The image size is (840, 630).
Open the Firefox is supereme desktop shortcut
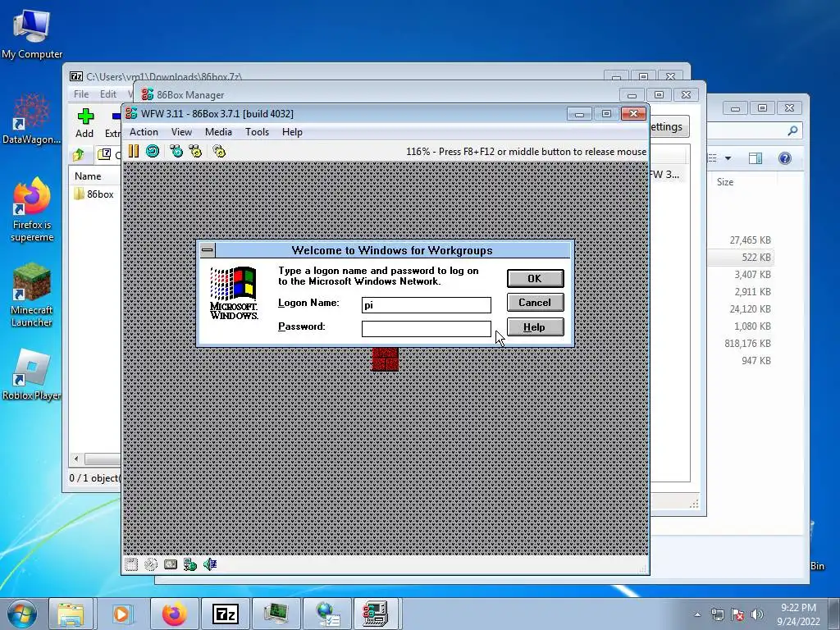tap(32, 210)
